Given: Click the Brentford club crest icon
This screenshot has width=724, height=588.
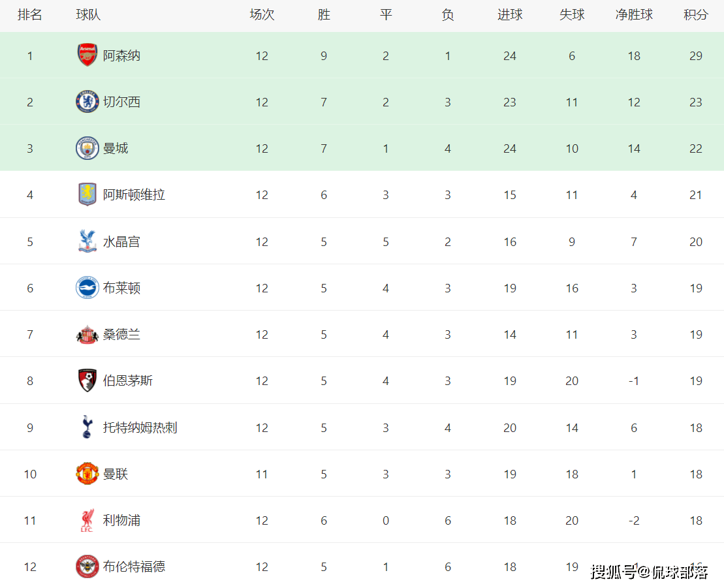Looking at the screenshot, I should point(87,566).
